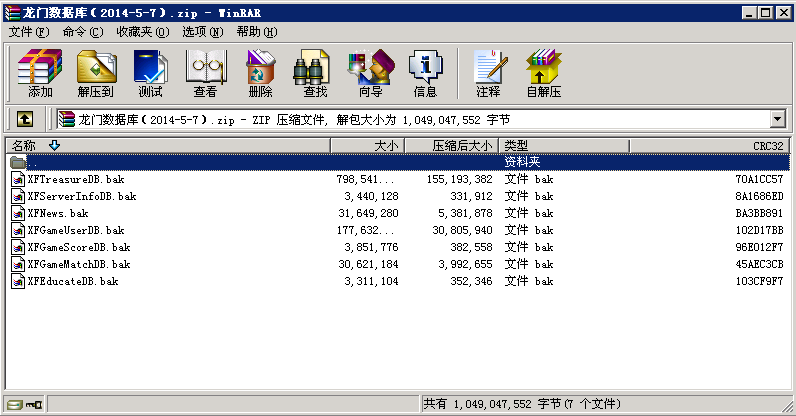Open the 查看 (View) tool
796x416 pixels.
click(x=205, y=73)
